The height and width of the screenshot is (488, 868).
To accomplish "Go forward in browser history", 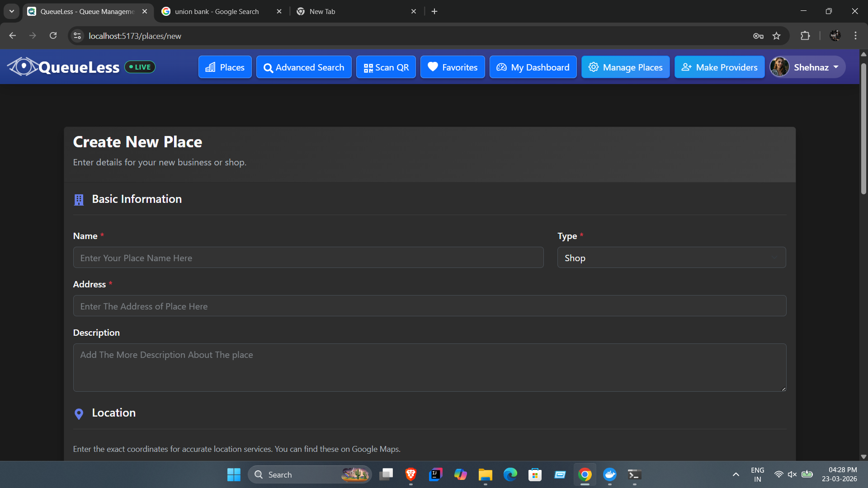I will point(33,36).
